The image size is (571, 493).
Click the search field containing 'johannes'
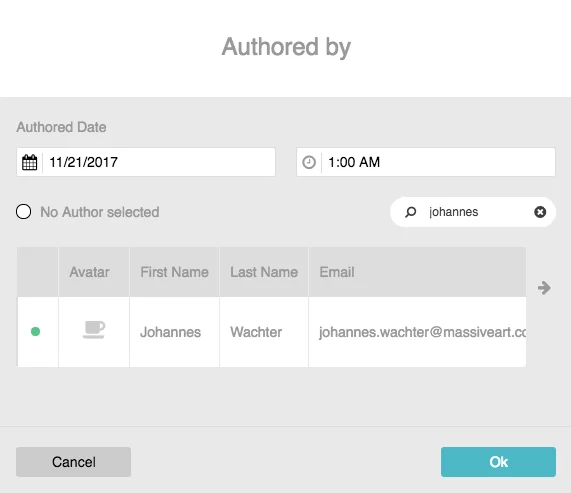[x=473, y=212]
